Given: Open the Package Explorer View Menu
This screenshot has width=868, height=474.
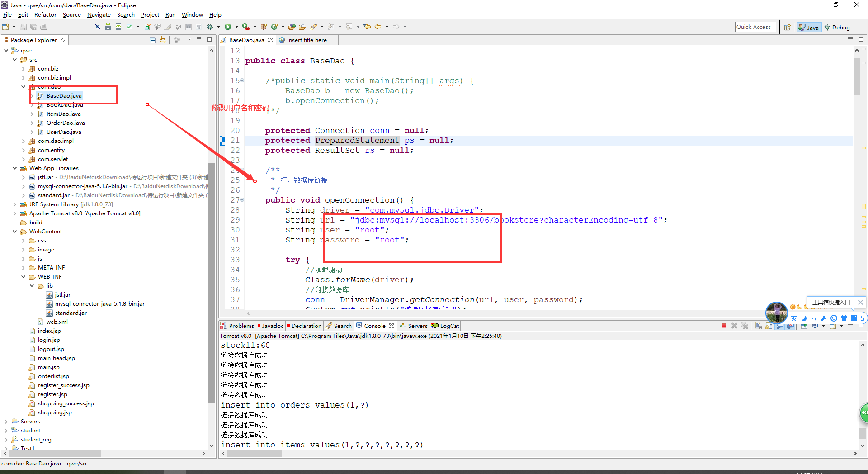Looking at the screenshot, I should click(190, 39).
